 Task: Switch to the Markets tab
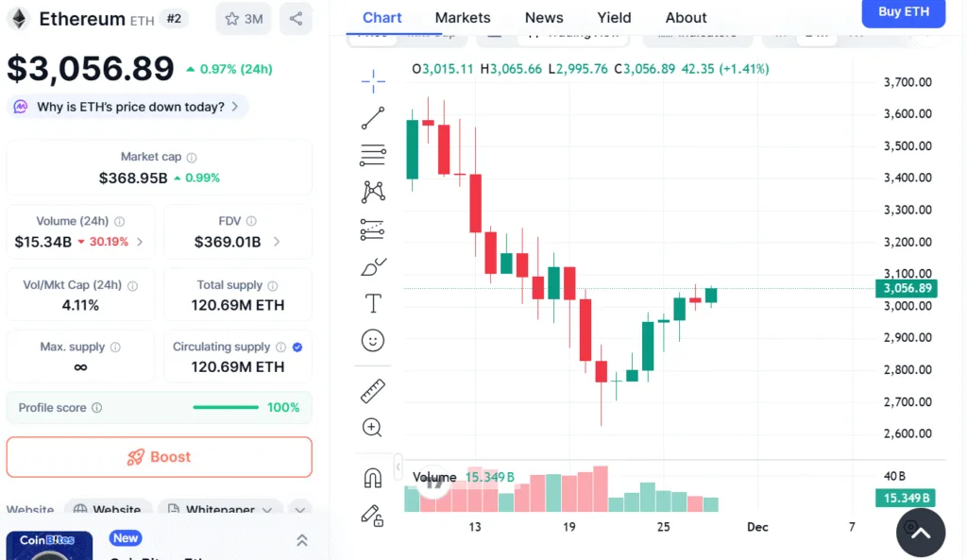coord(462,17)
